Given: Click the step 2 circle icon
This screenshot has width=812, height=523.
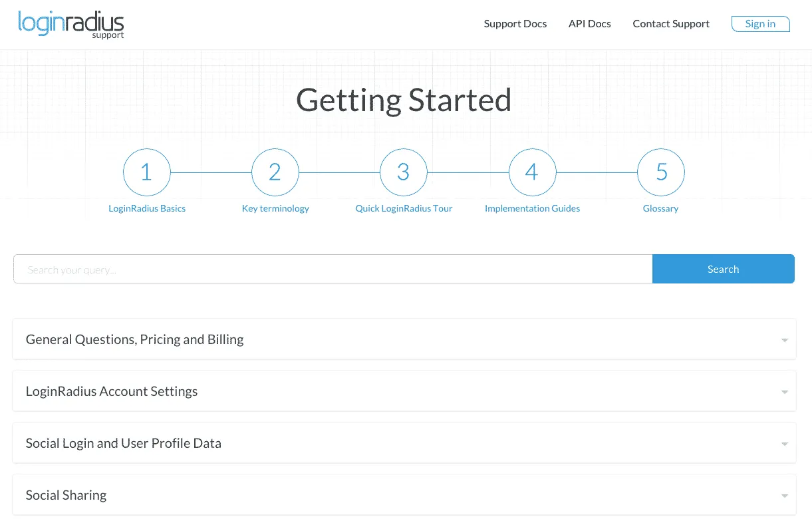Looking at the screenshot, I should (275, 172).
